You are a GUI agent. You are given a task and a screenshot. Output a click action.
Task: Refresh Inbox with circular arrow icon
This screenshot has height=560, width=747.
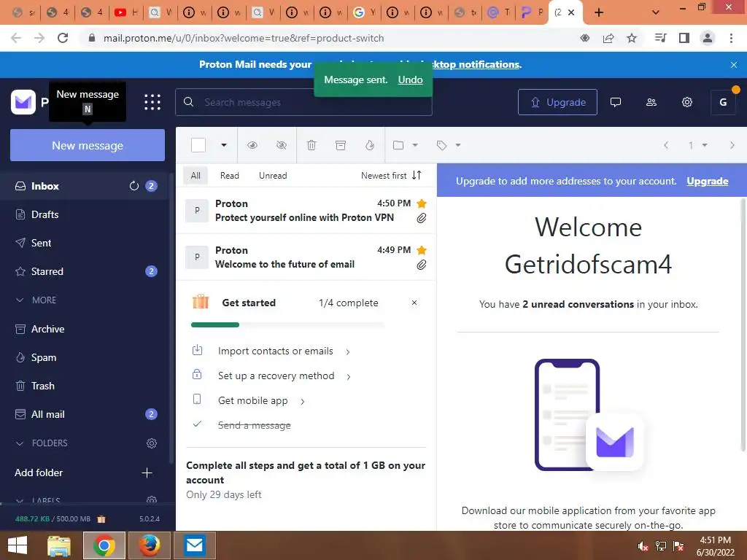click(x=134, y=186)
